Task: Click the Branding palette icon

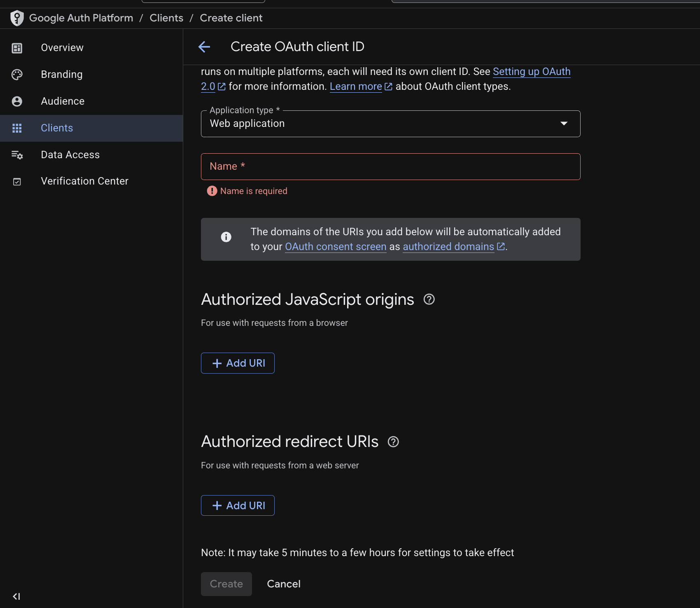Action: click(x=17, y=75)
